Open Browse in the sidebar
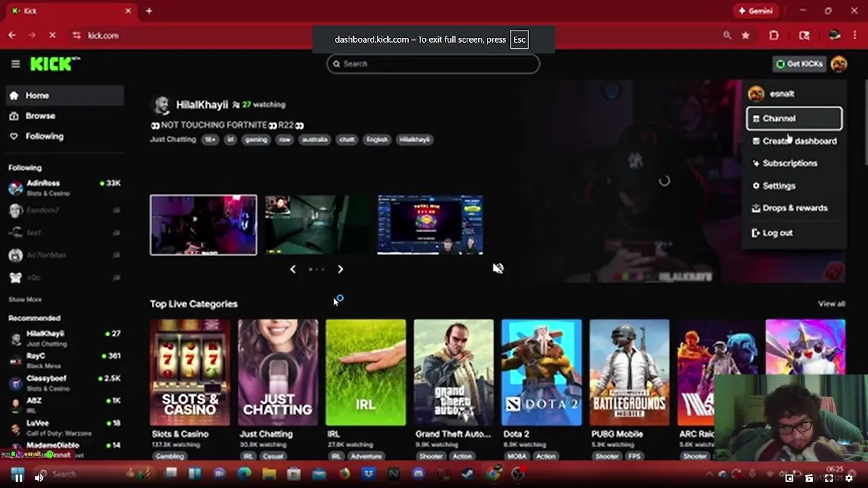The image size is (868, 488). pyautogui.click(x=65, y=116)
